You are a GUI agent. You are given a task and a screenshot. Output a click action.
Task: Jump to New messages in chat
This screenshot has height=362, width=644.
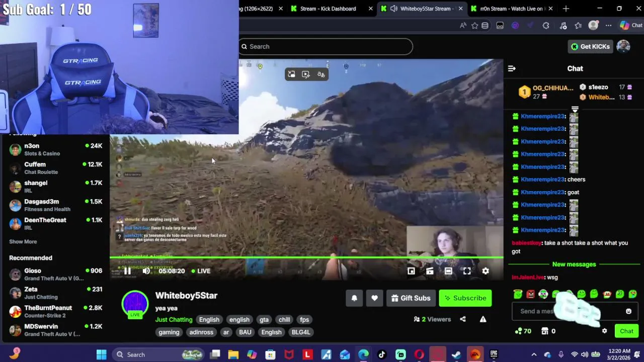click(x=574, y=264)
